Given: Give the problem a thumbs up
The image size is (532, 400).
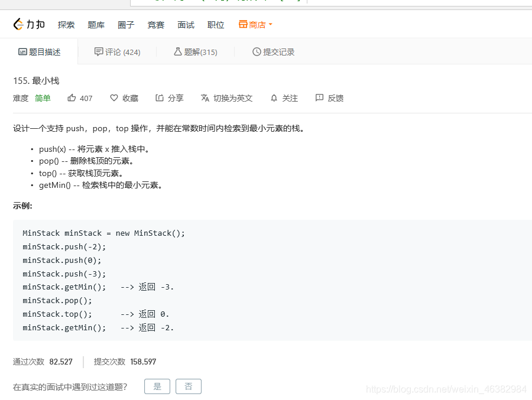Looking at the screenshot, I should [80, 98].
